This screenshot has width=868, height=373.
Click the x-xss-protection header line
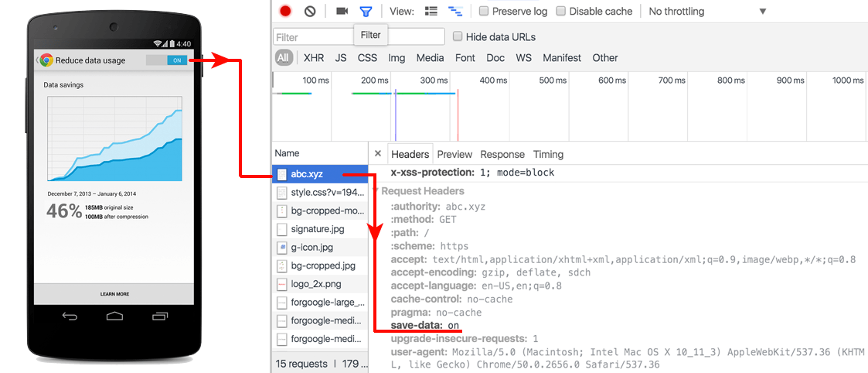click(x=472, y=173)
